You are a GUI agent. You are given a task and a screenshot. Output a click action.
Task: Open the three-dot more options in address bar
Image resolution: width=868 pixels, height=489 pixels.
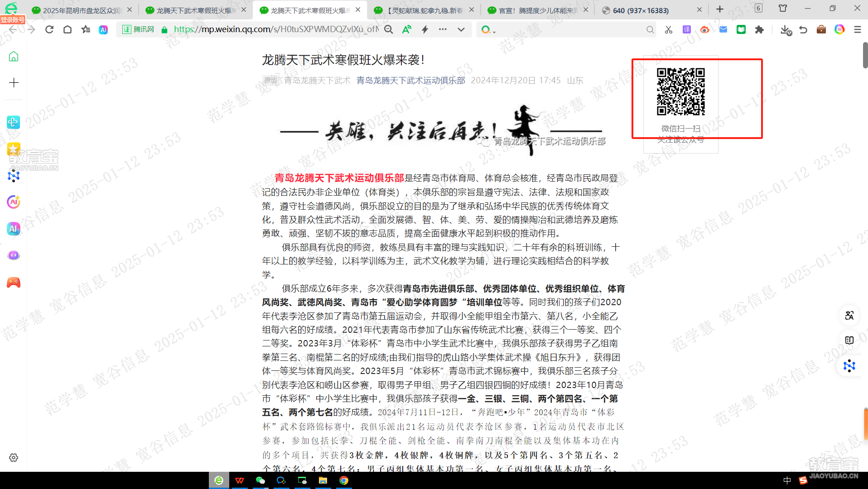point(443,29)
